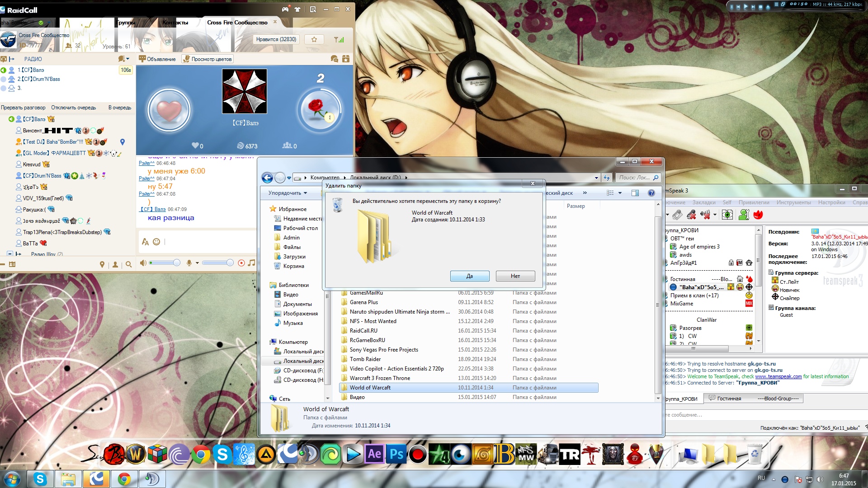Adjust RaidCall microphone volume slider

218,263
